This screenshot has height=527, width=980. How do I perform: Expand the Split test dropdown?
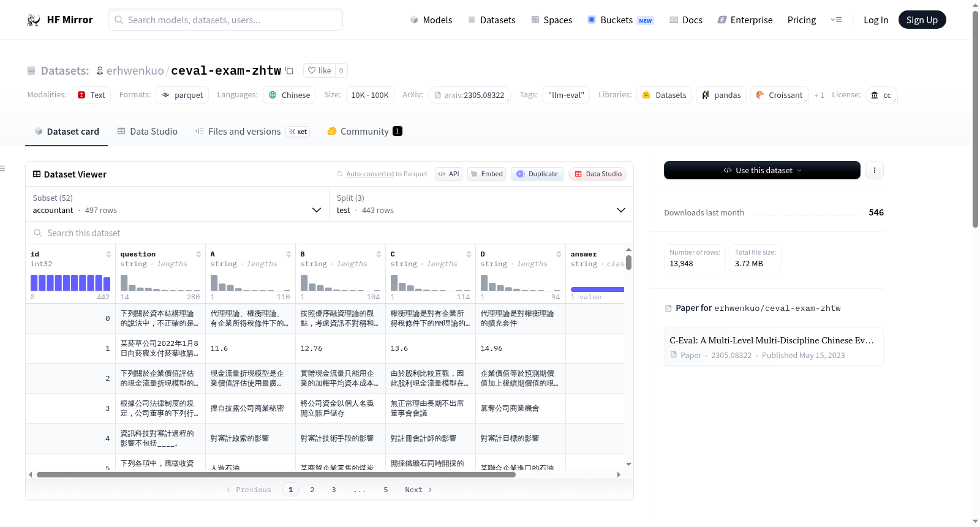[x=481, y=204]
